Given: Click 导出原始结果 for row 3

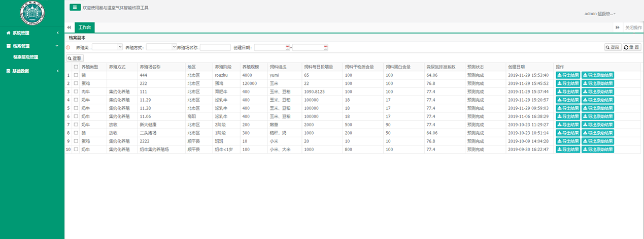Looking at the screenshot, I should [x=598, y=92].
